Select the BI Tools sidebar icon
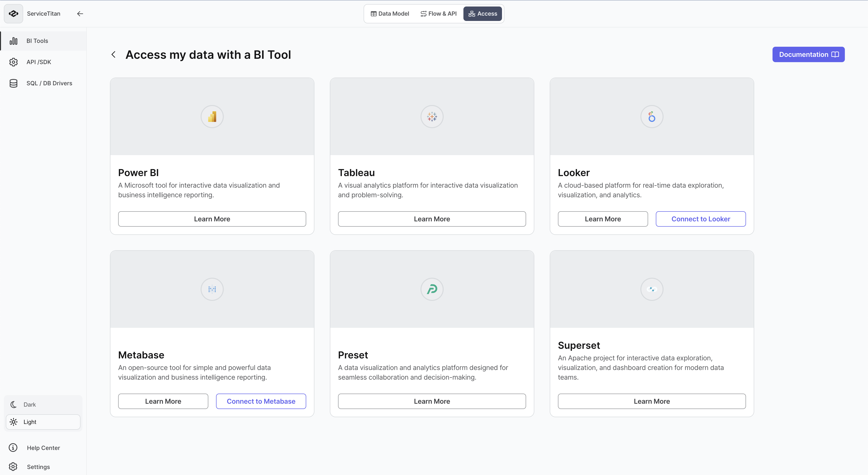 (13, 41)
